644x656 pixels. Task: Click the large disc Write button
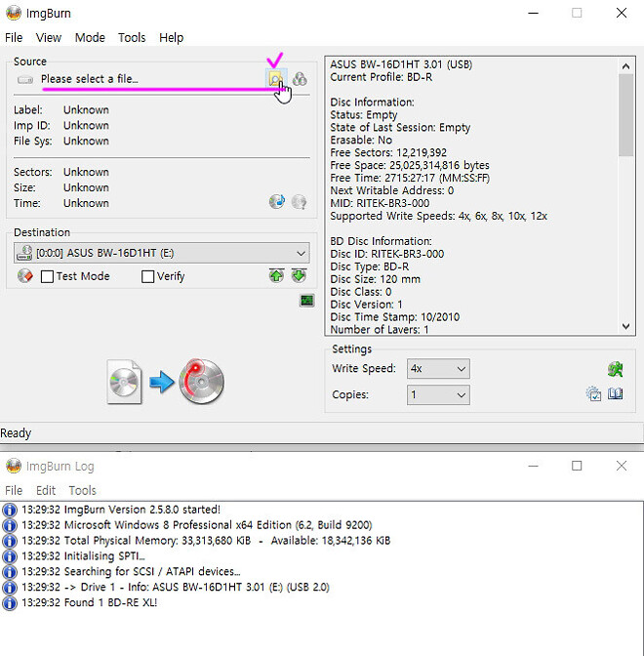point(167,382)
